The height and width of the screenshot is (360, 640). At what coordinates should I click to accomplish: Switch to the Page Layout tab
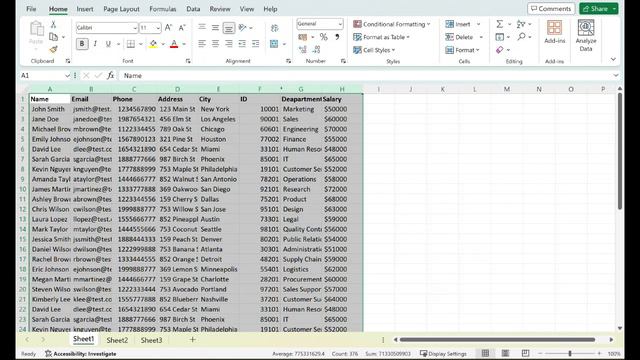point(121,9)
